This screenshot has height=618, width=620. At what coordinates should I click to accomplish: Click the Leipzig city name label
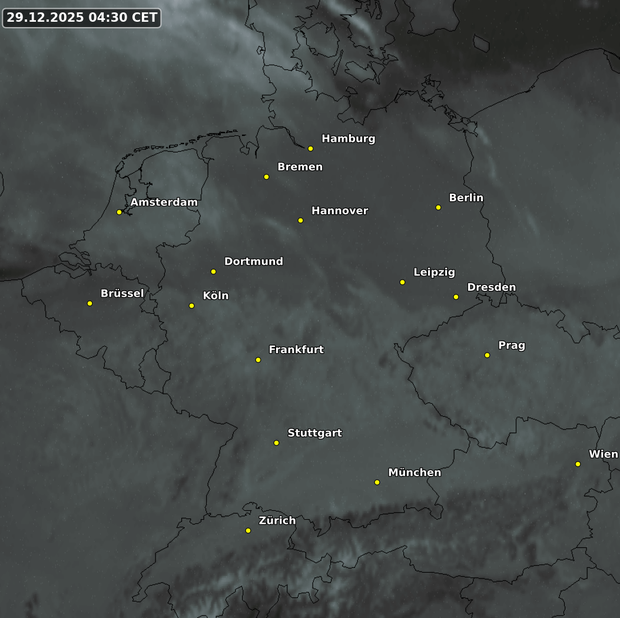[434, 273]
